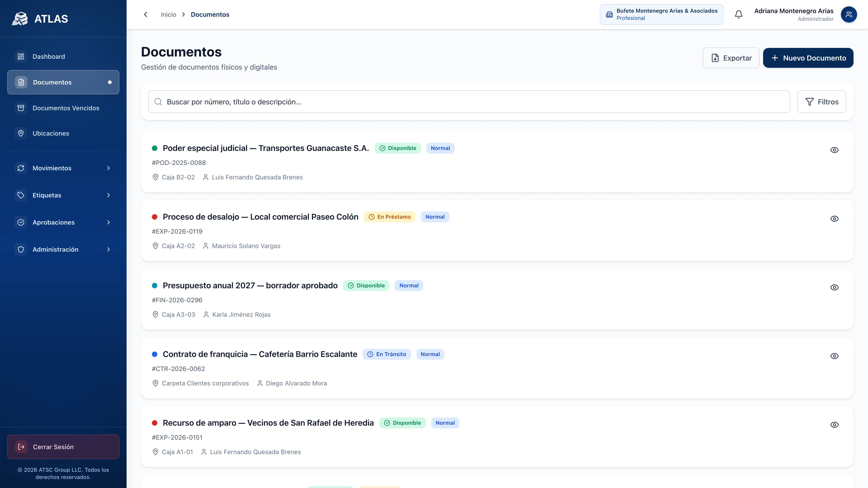Click the person icon beside Mauricio Solano Vargas
Screen dimensions: 868x488
click(x=205, y=246)
